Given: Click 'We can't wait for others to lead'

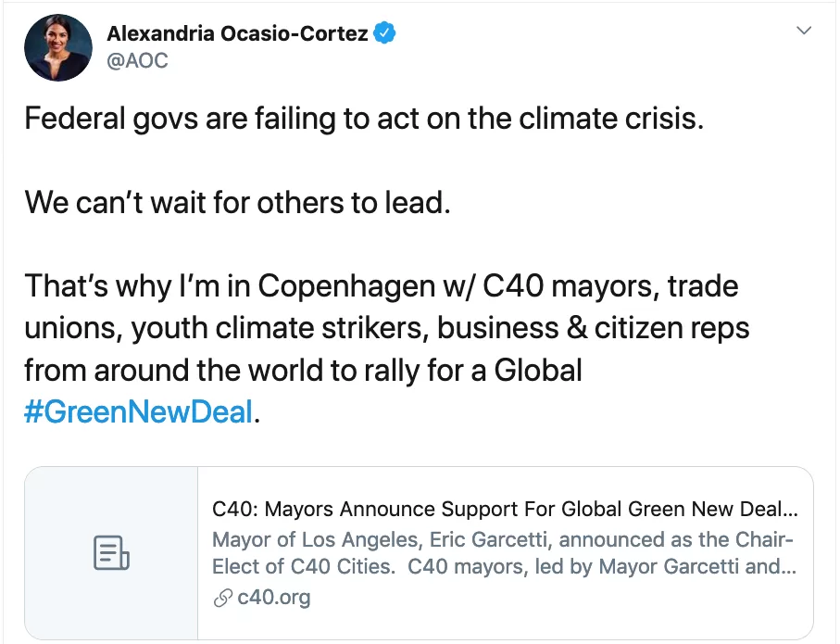Looking at the screenshot, I should (237, 203).
